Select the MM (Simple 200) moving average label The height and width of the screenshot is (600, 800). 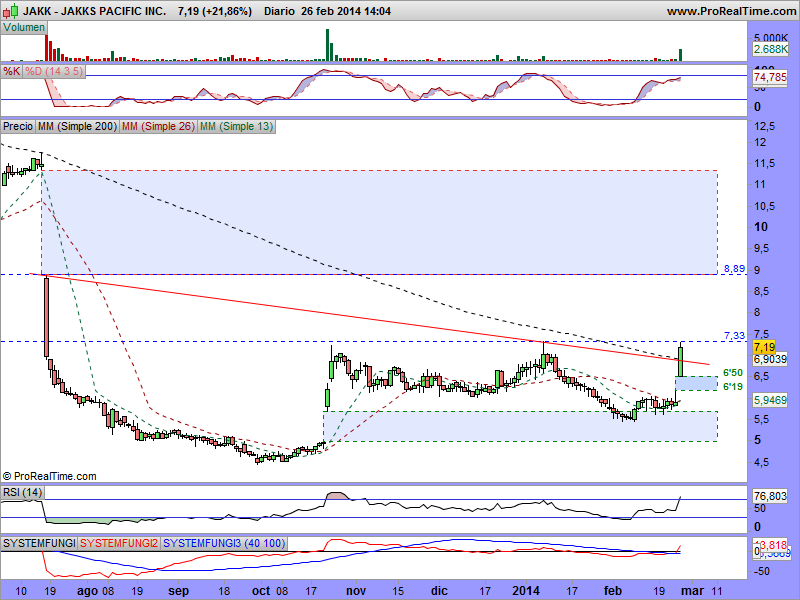point(77,126)
